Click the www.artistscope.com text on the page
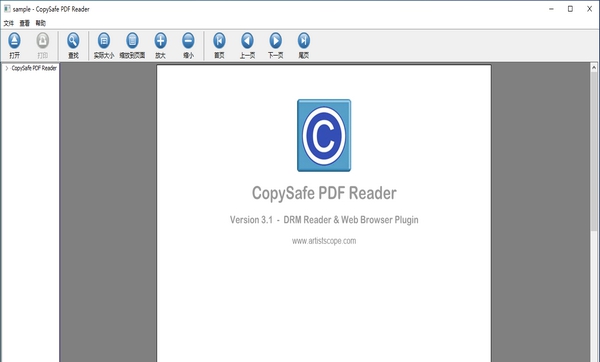This screenshot has height=362, width=600. tap(324, 241)
